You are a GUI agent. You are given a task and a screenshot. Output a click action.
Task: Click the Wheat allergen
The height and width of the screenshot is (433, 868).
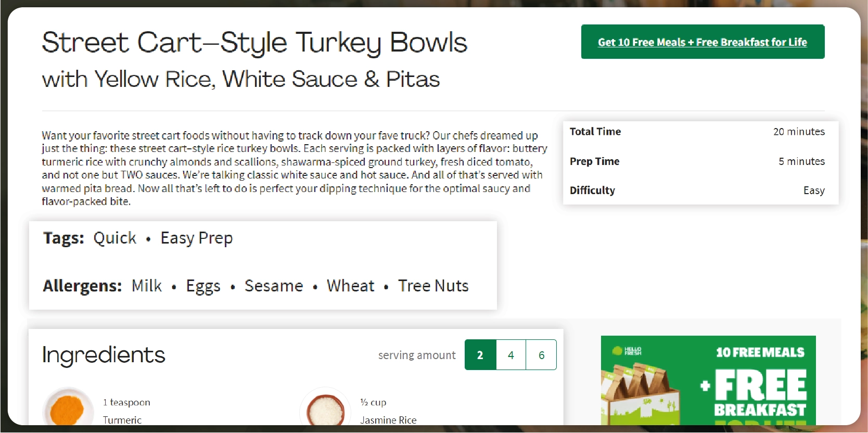[x=350, y=286]
